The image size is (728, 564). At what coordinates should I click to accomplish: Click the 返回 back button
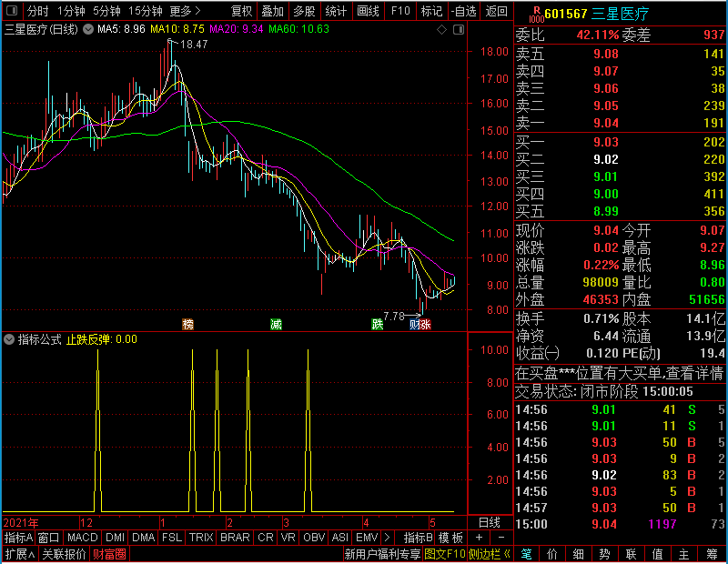(x=496, y=11)
